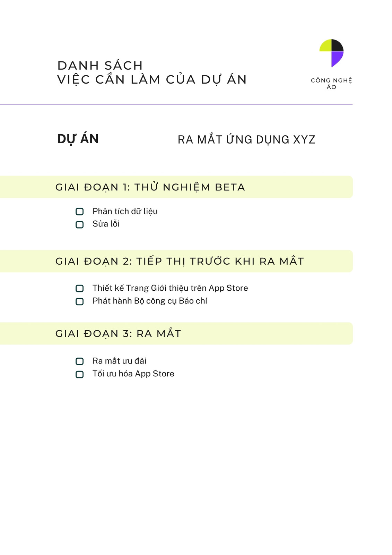Select the 'Giai đoạn 2: Tiếp thị trước khi ra mắt' header
The height and width of the screenshot is (555, 392).
180,261
